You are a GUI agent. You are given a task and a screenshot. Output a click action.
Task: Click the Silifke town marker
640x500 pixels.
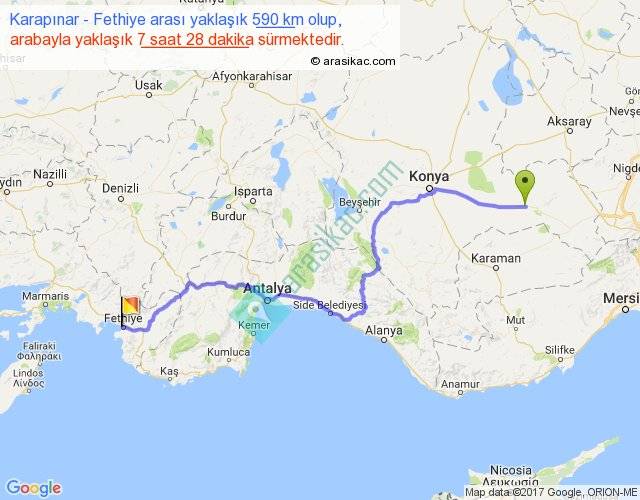coord(560,360)
